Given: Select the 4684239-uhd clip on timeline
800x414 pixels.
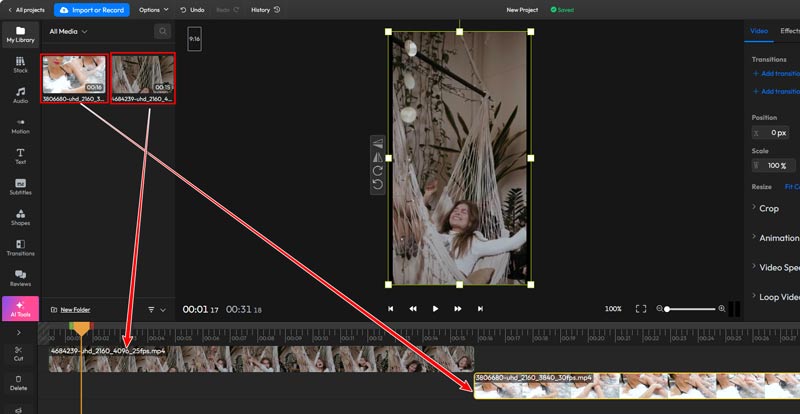Looking at the screenshot, I should tap(261, 359).
